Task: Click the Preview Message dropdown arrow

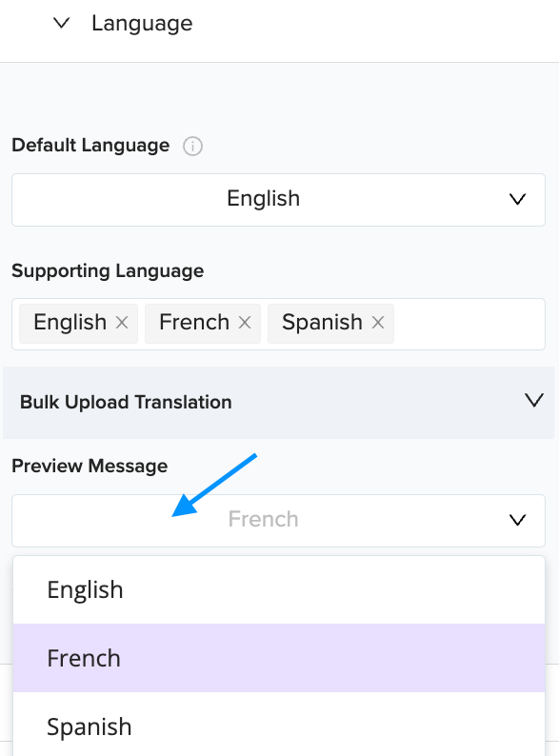Action: point(517,520)
